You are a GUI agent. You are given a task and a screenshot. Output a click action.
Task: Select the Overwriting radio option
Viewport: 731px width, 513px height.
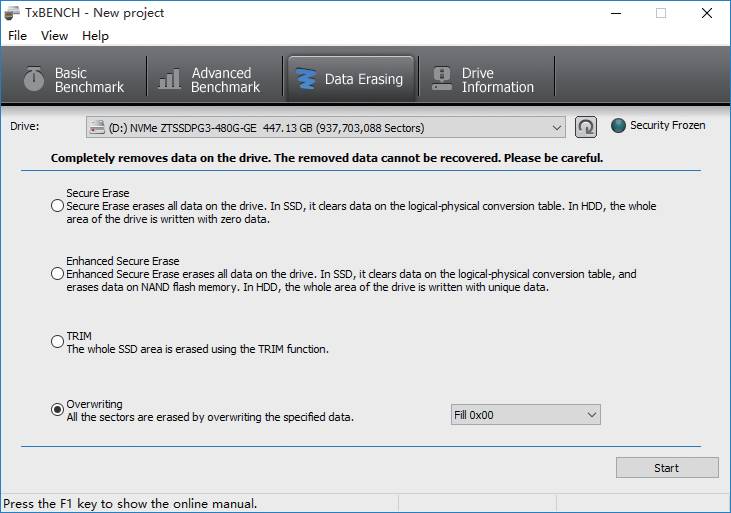[57, 410]
